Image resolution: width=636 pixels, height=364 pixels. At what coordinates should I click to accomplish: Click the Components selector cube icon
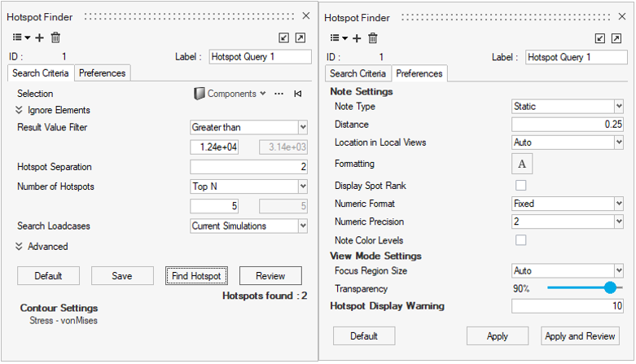(x=199, y=94)
